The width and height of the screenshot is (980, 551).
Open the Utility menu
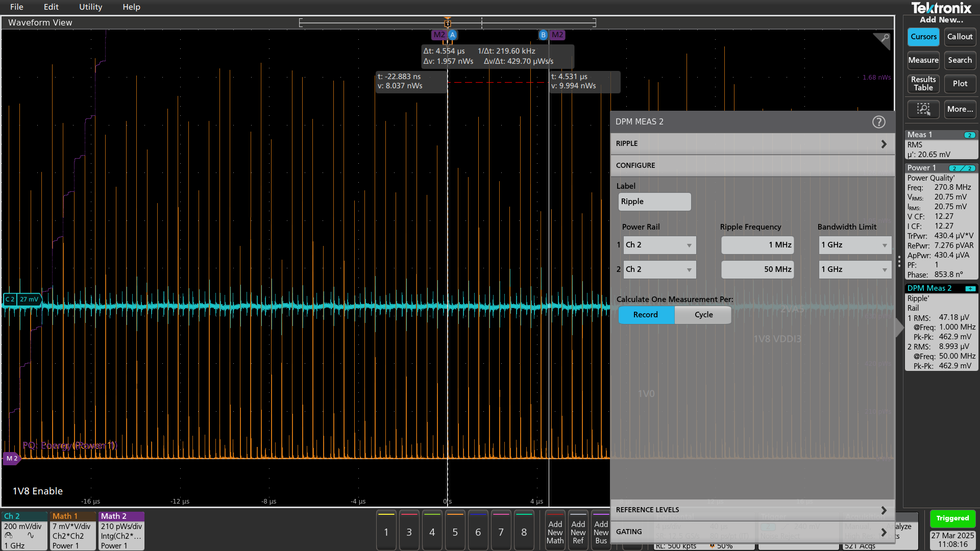tap(90, 7)
